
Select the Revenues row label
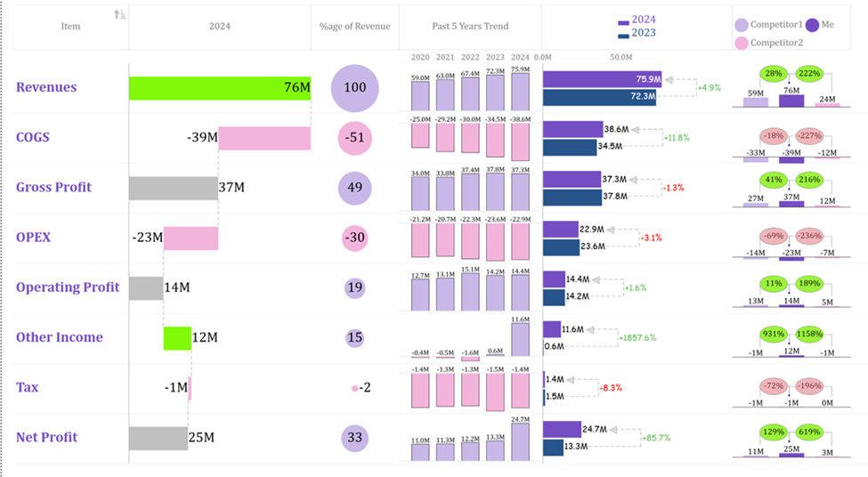coord(46,87)
